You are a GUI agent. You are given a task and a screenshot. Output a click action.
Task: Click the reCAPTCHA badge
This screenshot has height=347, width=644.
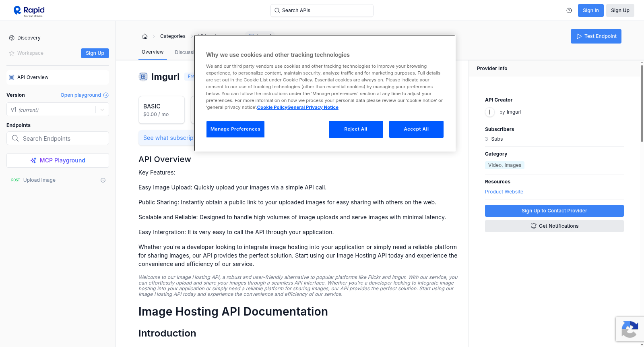[x=630, y=329]
